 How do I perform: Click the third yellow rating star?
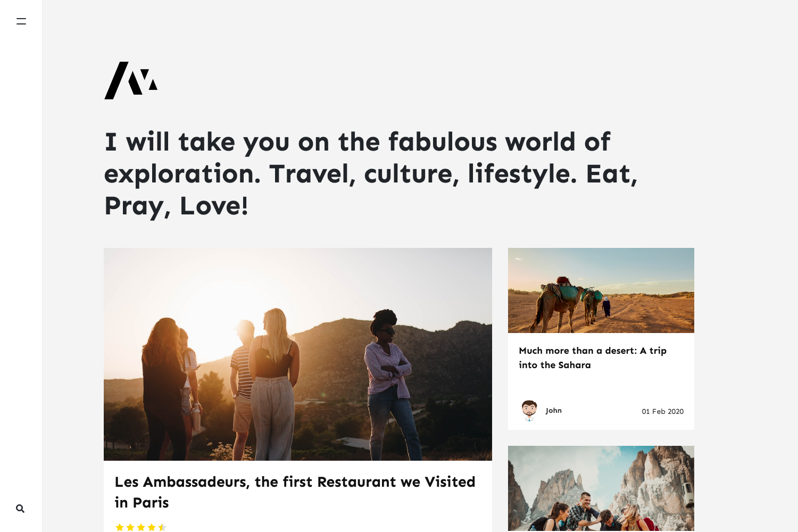(x=141, y=527)
